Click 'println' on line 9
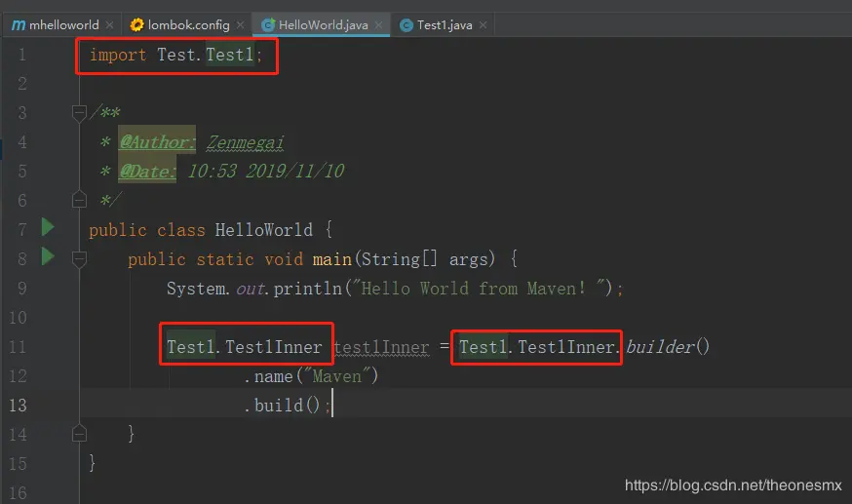The width and height of the screenshot is (852, 504). click(x=307, y=289)
